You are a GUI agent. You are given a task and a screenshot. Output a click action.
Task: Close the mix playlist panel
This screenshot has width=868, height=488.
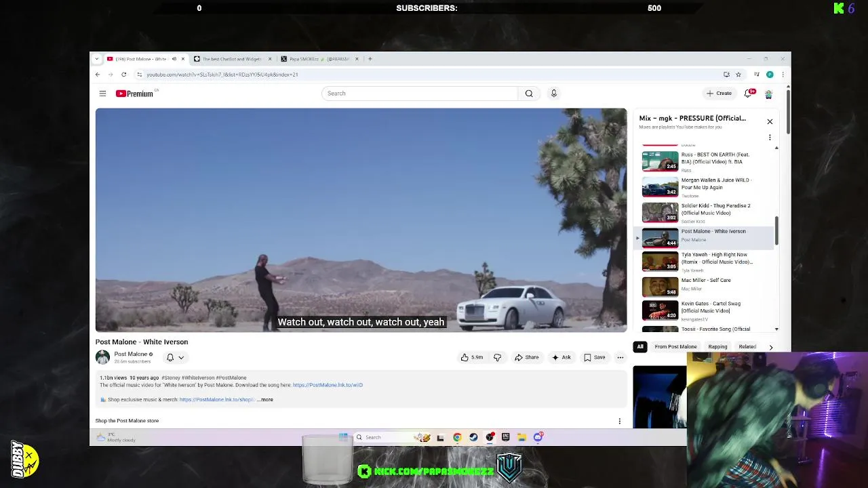[770, 122]
